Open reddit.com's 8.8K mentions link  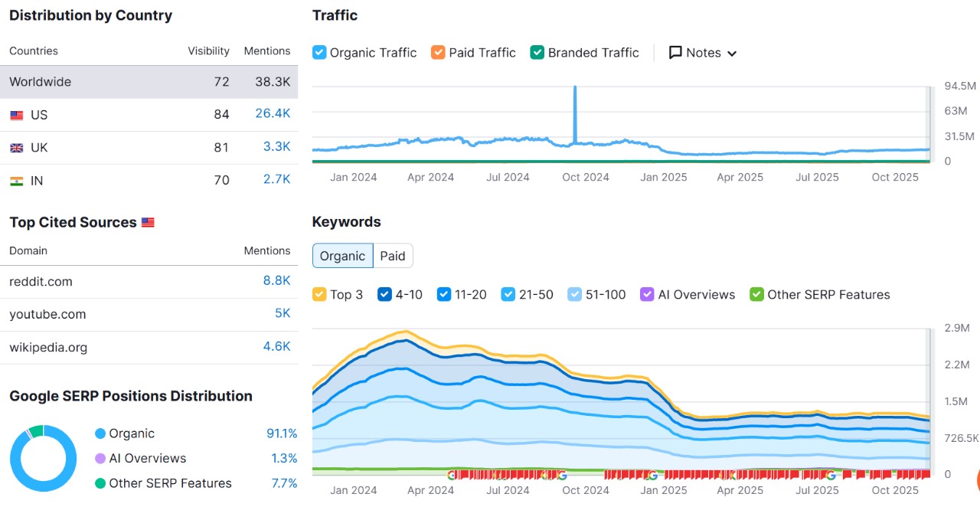tap(276, 281)
